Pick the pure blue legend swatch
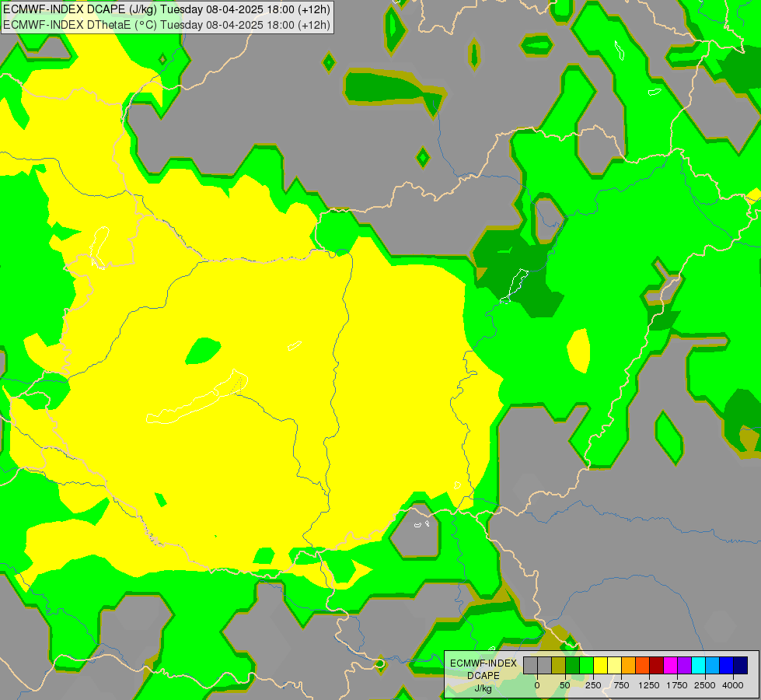The width and height of the screenshot is (761, 700). coord(727,665)
